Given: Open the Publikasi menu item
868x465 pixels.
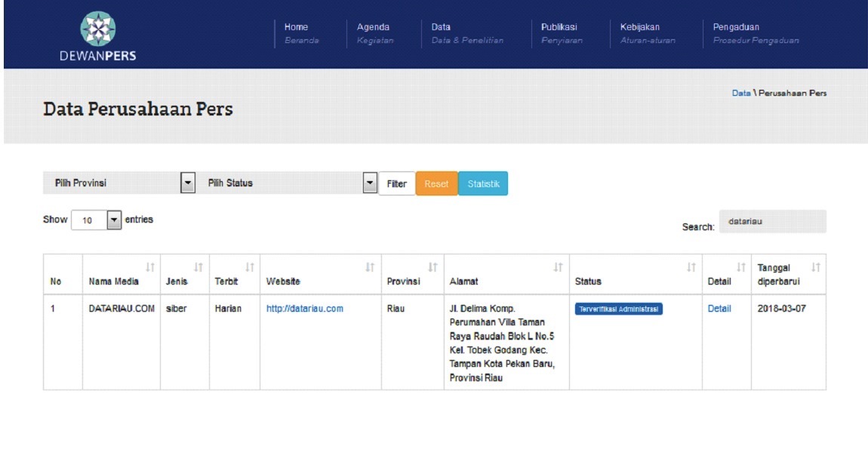Looking at the screenshot, I should [x=562, y=33].
